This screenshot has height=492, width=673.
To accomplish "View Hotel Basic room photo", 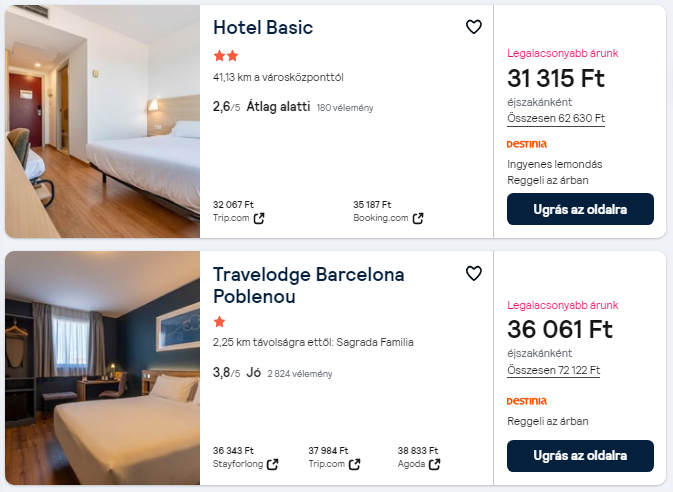I will (102, 121).
